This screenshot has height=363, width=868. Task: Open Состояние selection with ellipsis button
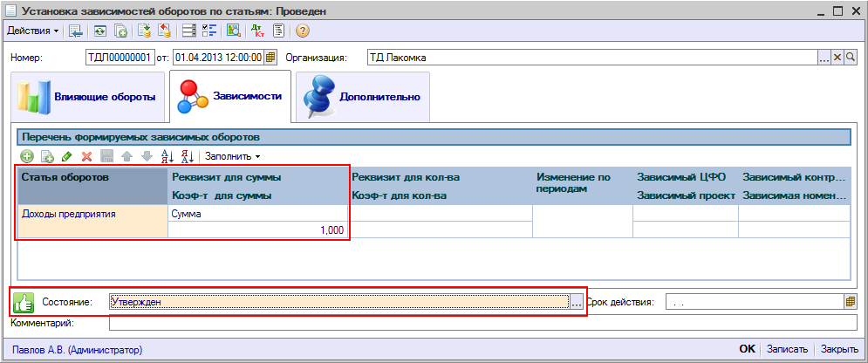[x=576, y=302]
